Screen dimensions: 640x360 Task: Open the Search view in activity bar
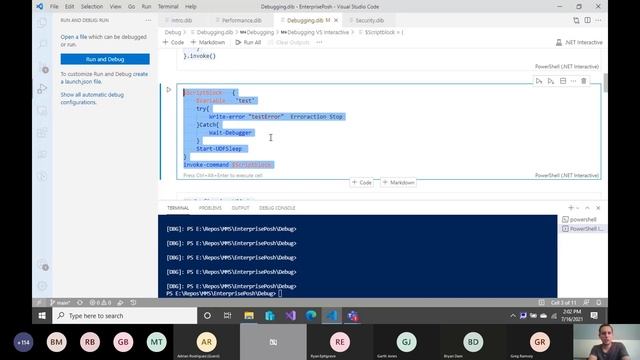[x=42, y=44]
